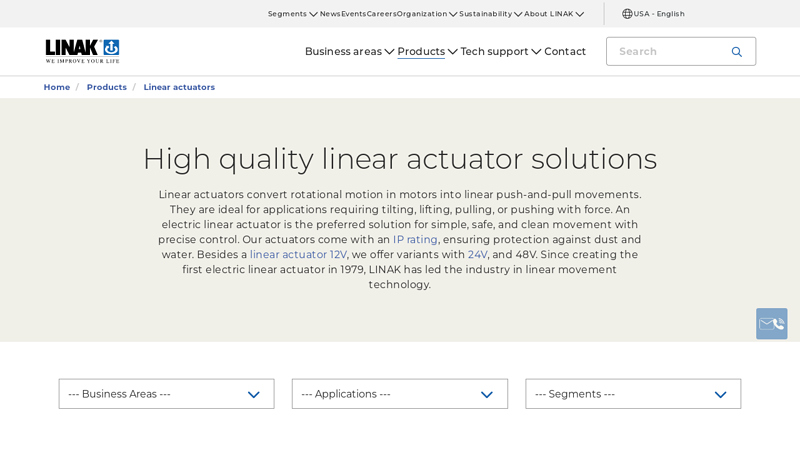Go to Careers in the top bar
Screen dimensions: 800x450
click(382, 14)
